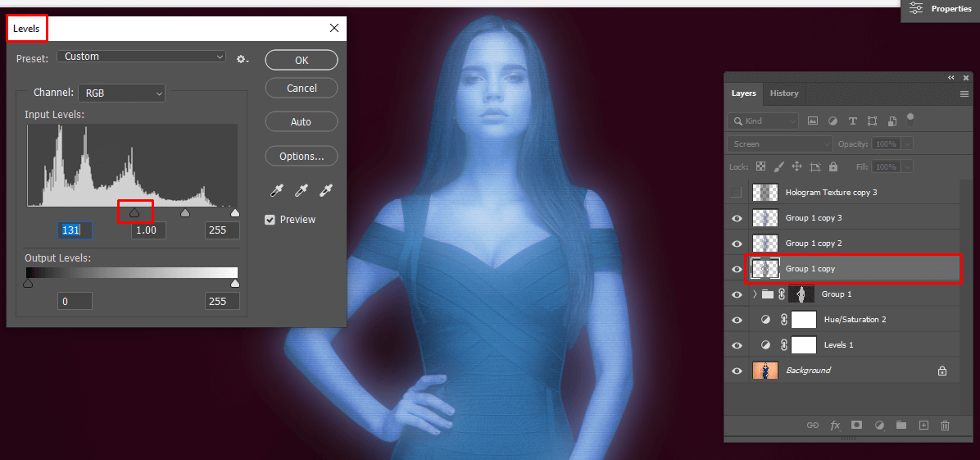
Task: Click the output levels field showing 0
Action: click(x=75, y=301)
